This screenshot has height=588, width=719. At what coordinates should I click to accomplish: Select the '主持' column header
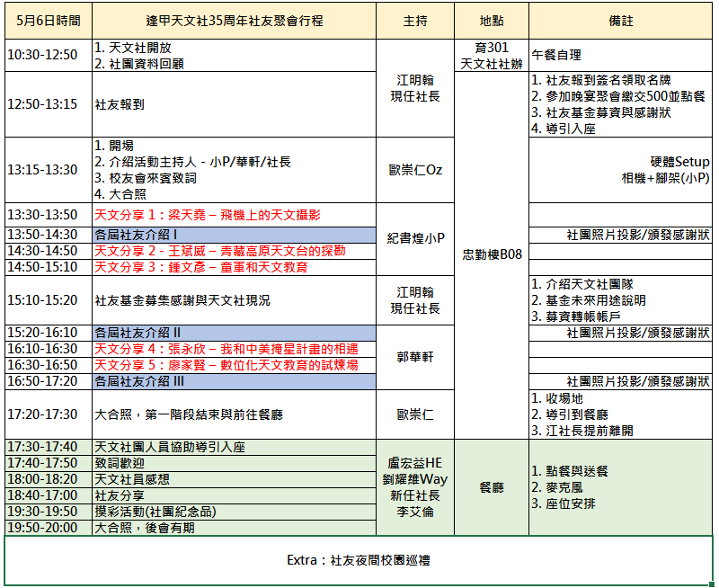coord(415,21)
